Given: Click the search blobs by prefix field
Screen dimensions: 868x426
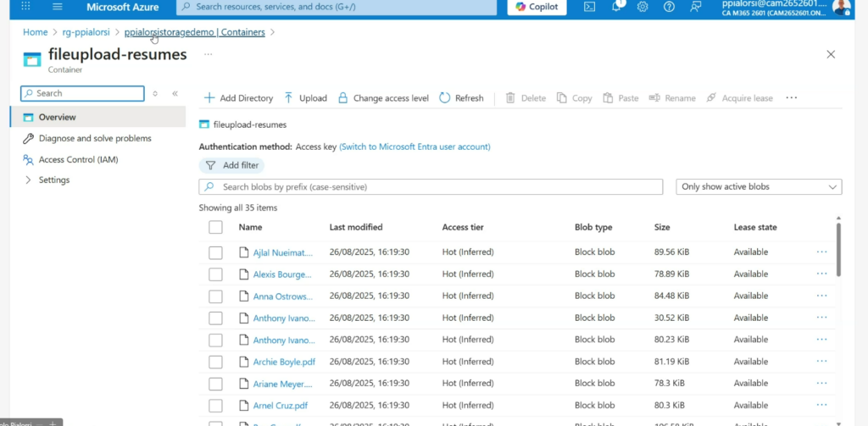Looking at the screenshot, I should [x=431, y=186].
